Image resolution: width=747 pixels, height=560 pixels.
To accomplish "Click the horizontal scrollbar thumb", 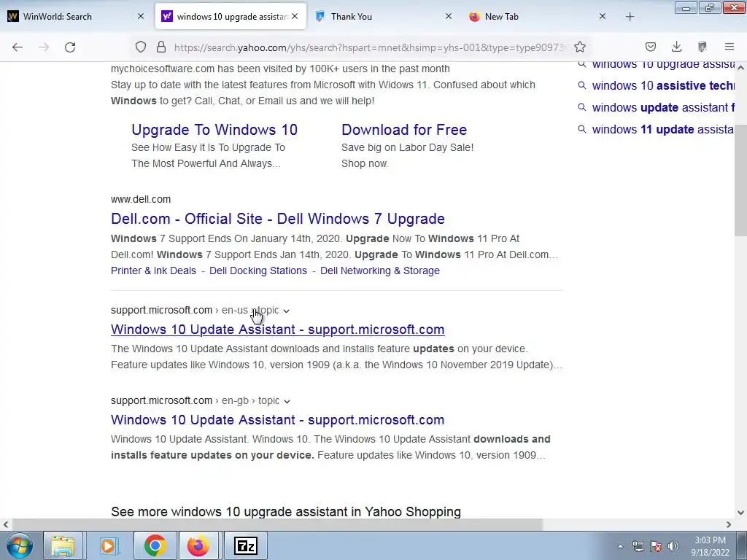I will click(x=276, y=524).
